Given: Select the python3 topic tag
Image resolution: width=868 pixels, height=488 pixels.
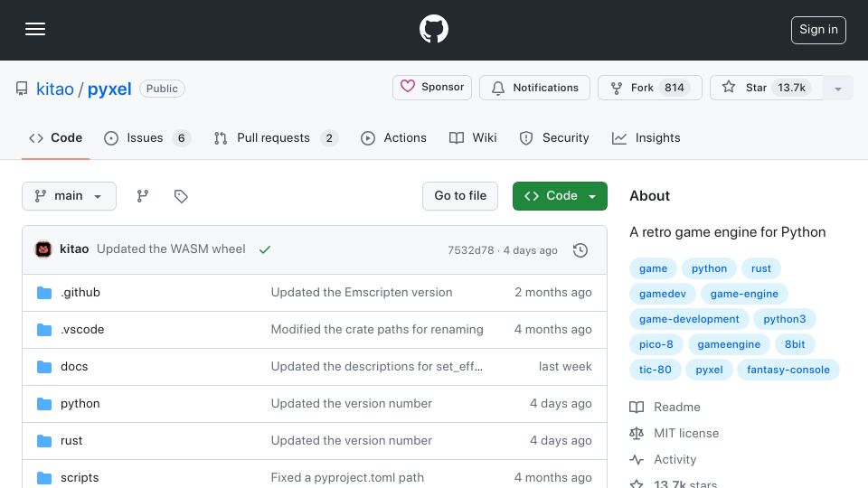Looking at the screenshot, I should click(785, 319).
